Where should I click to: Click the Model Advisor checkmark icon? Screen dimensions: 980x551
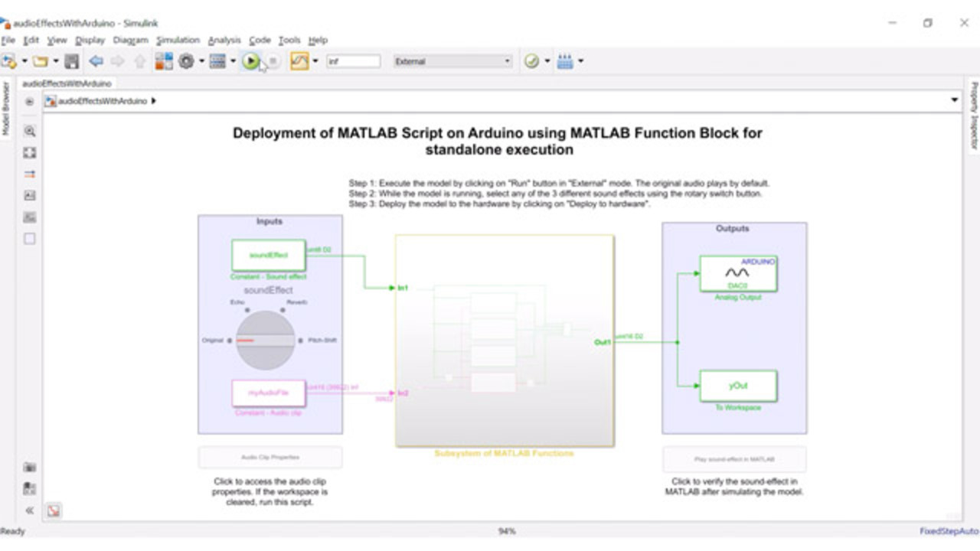click(x=532, y=61)
